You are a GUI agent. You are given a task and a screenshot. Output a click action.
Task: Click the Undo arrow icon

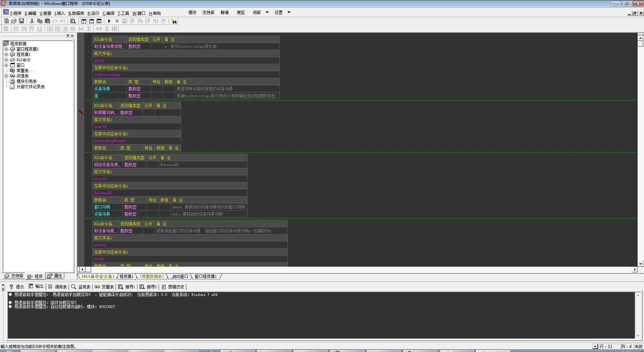(x=63, y=21)
